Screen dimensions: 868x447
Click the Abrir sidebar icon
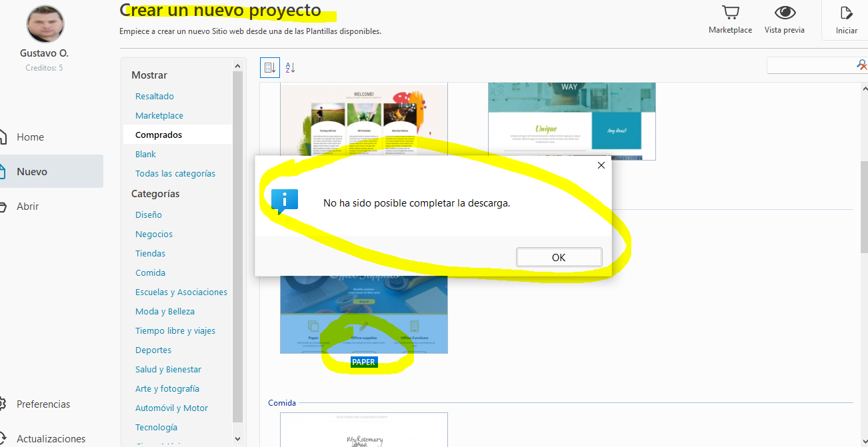coord(2,206)
